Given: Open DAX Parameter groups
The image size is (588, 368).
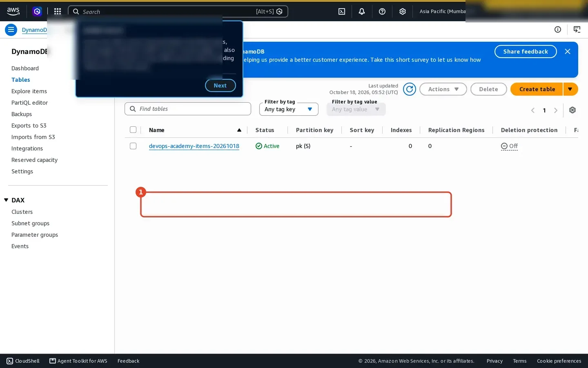Looking at the screenshot, I should tap(35, 235).
